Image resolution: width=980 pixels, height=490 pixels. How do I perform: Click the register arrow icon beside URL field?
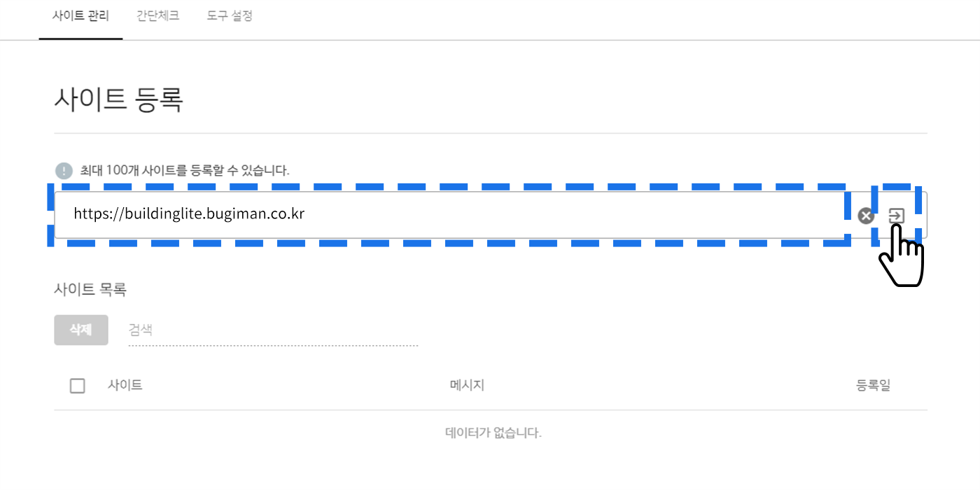[896, 216]
